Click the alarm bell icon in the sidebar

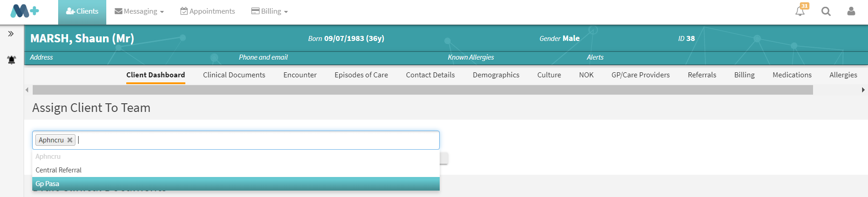pos(11,60)
